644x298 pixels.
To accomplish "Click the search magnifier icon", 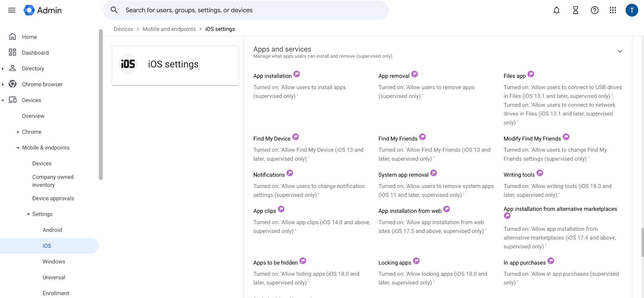I will coord(114,10).
